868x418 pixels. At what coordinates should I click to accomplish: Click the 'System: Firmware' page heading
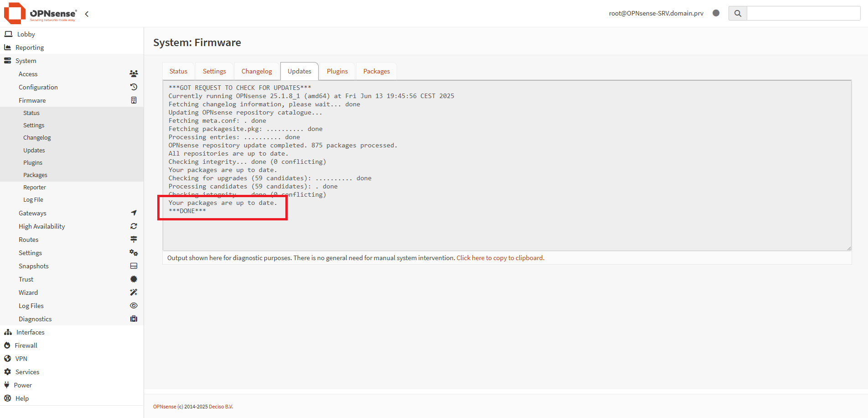click(197, 42)
